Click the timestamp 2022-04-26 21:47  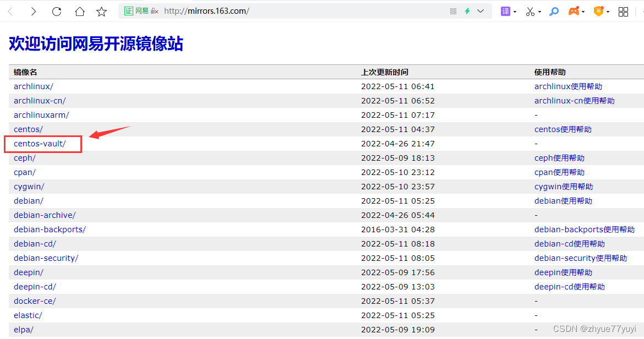point(397,144)
